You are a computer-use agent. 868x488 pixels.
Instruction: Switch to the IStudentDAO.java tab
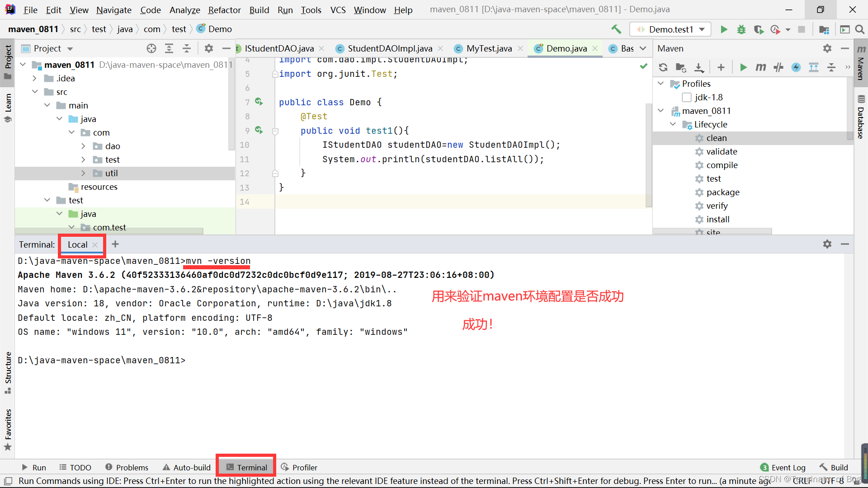coord(279,48)
